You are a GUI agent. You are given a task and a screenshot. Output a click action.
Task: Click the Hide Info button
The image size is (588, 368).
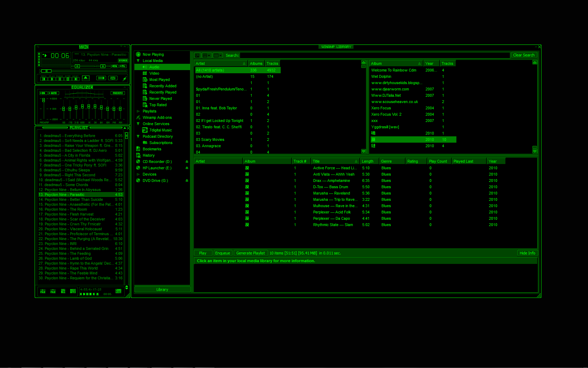(527, 253)
